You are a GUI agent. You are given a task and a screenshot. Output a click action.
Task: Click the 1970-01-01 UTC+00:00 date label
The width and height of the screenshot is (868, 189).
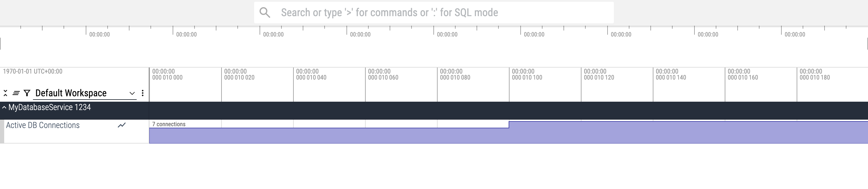[33, 72]
